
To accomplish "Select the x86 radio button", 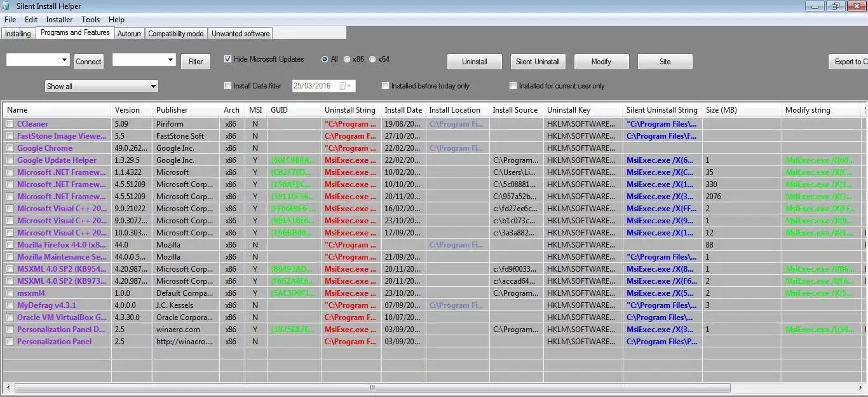I will click(347, 59).
